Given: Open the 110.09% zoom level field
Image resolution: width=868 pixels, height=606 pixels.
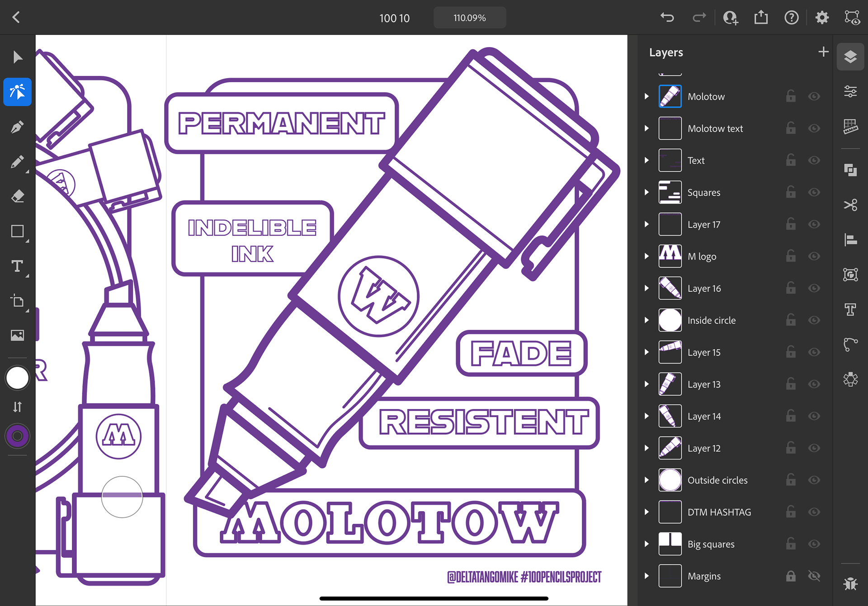Looking at the screenshot, I should pyautogui.click(x=470, y=18).
